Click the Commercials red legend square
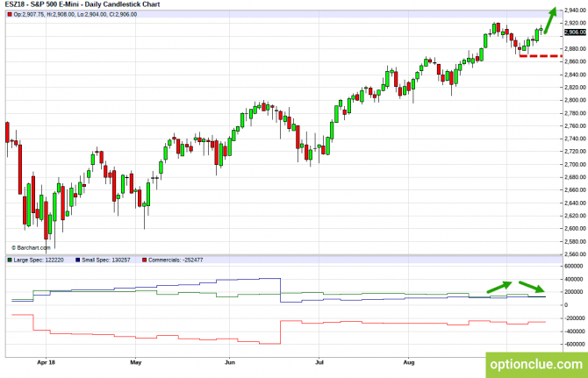588x378 pixels. [x=145, y=260]
